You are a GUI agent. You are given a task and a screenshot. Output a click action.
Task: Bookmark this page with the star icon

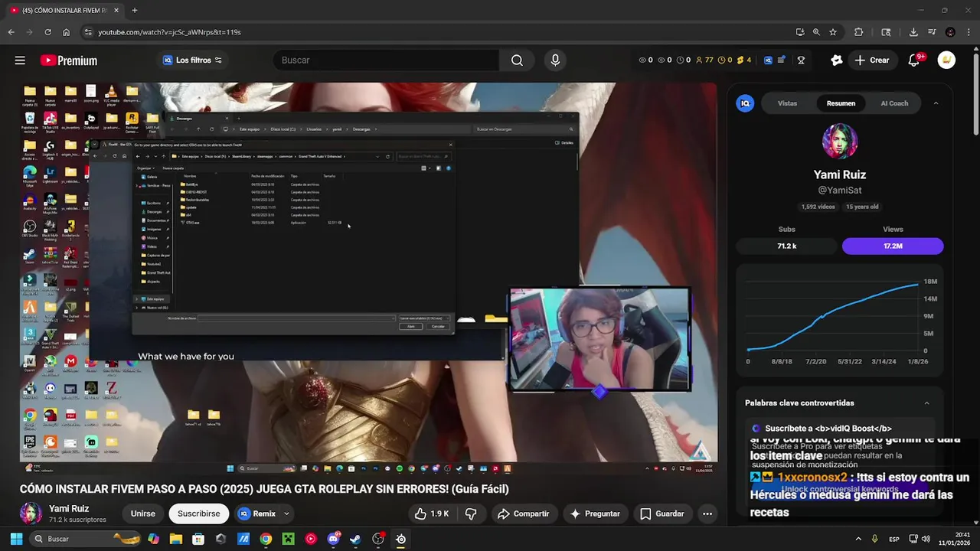[x=833, y=32]
